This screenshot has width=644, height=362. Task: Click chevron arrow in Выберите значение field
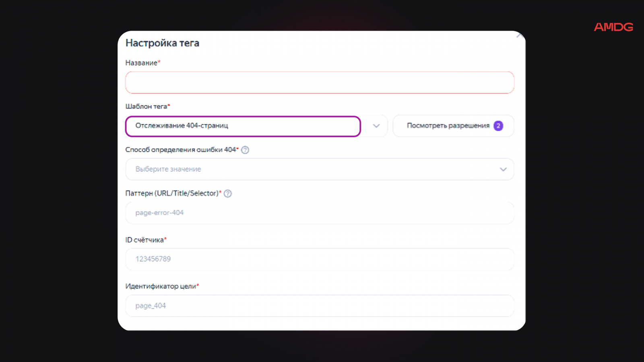pos(503,169)
